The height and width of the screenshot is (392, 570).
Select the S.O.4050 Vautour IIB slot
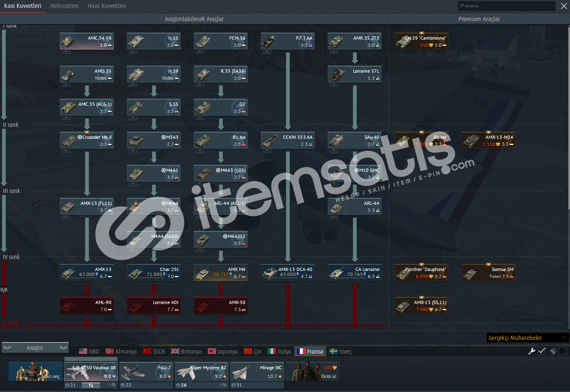pyautogui.click(x=91, y=371)
